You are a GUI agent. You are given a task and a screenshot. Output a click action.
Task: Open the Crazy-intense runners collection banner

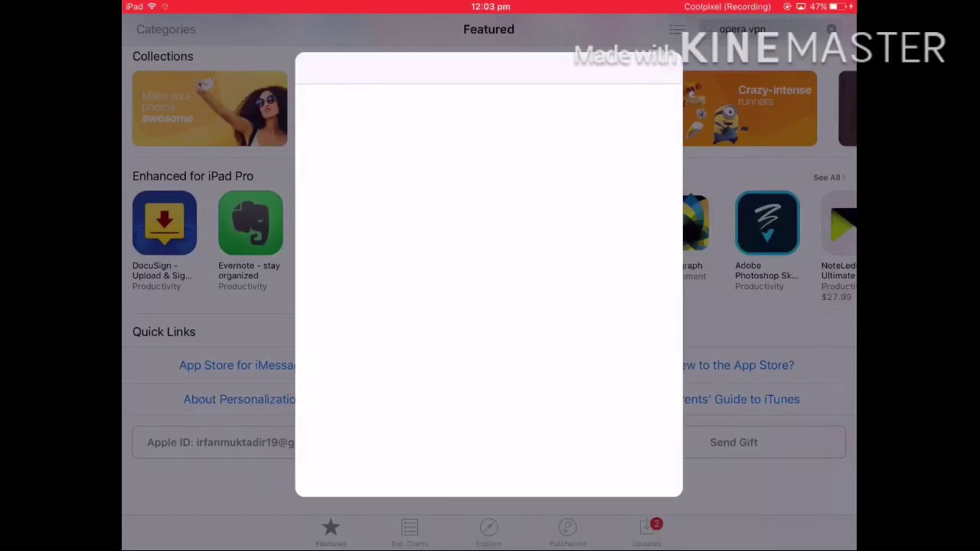[x=750, y=109]
